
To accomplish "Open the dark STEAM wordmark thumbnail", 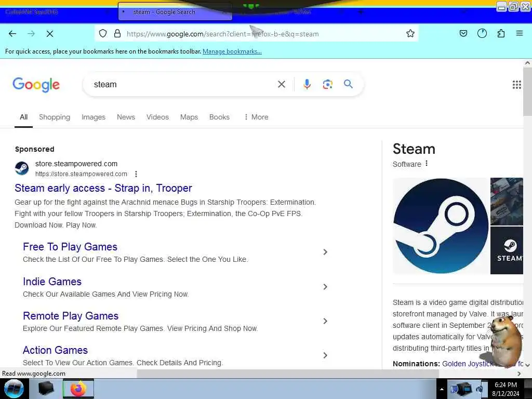I will click(x=507, y=250).
